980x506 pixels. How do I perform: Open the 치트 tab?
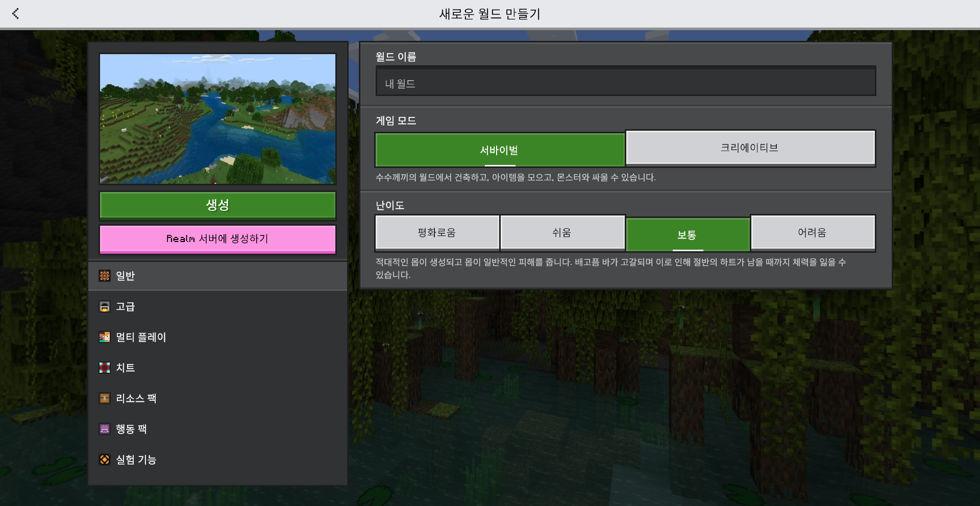click(218, 368)
